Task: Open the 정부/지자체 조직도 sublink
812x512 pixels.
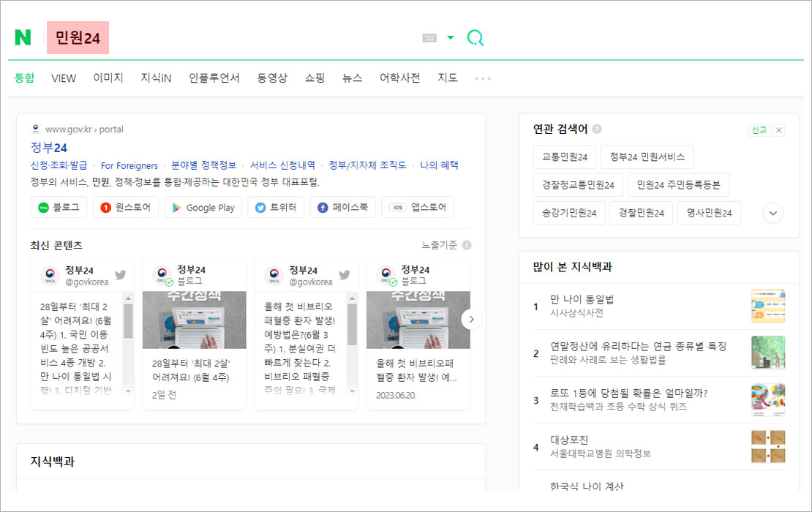Action: point(368,165)
